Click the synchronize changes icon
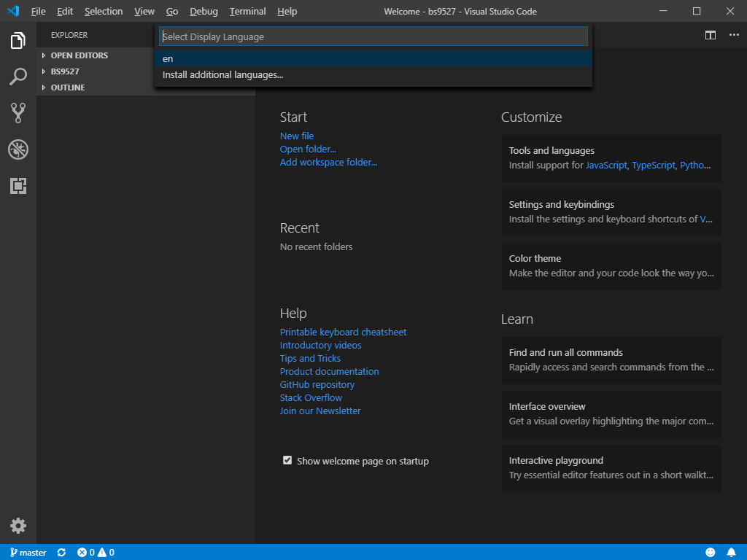Viewport: 747px width, 560px height. (x=61, y=553)
